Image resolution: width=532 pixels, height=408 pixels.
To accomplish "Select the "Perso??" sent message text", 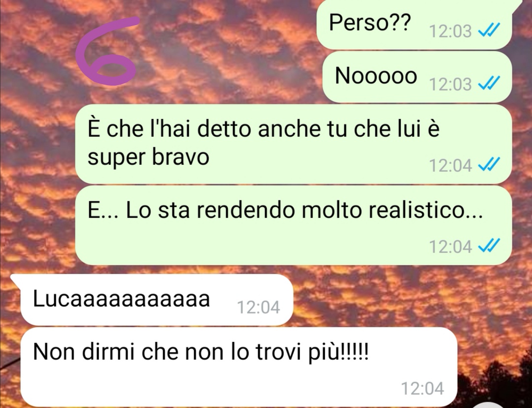I will (370, 23).
